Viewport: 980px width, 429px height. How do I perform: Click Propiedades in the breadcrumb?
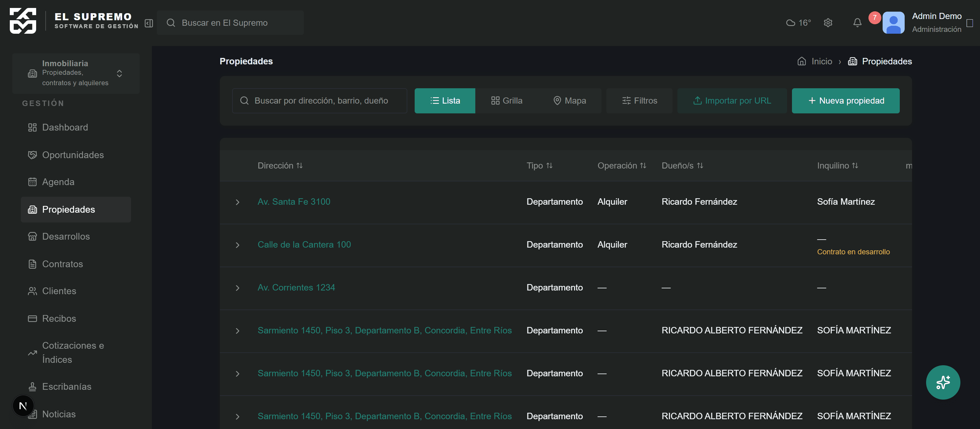pos(886,61)
